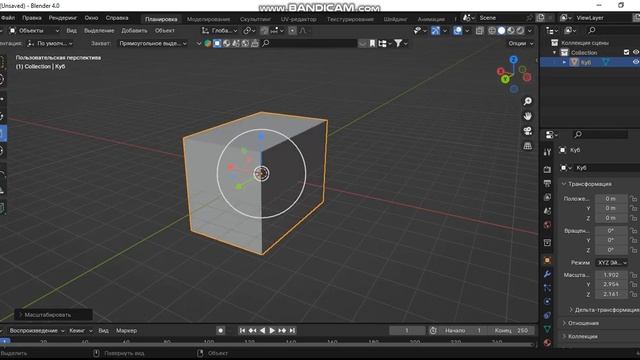Open the По умолч... orientation dropdown

coord(50,43)
